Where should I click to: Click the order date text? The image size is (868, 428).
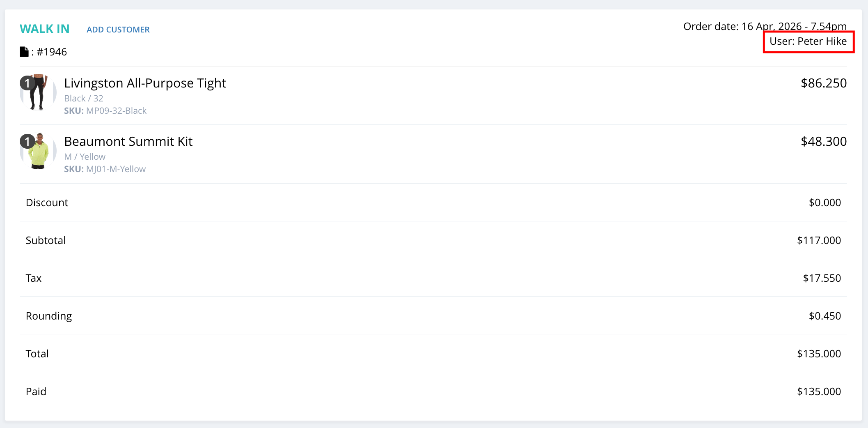tap(765, 26)
